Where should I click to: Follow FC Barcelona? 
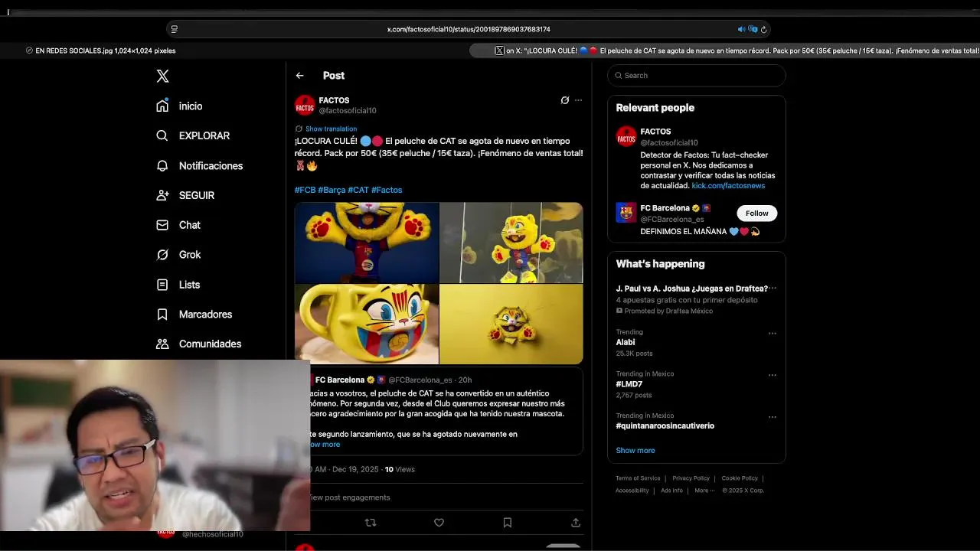(x=756, y=214)
